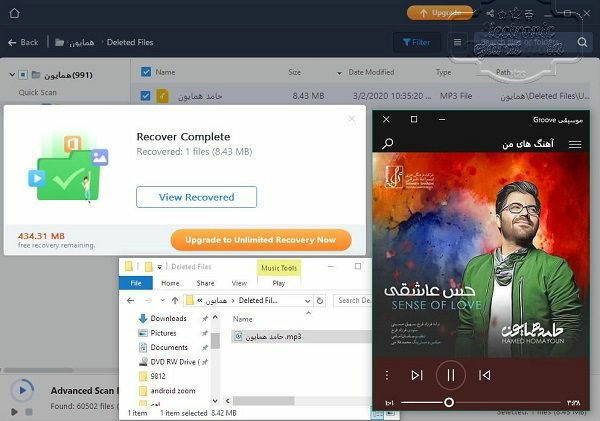Click View Recovered button
The width and height of the screenshot is (600, 421).
pyautogui.click(x=196, y=197)
